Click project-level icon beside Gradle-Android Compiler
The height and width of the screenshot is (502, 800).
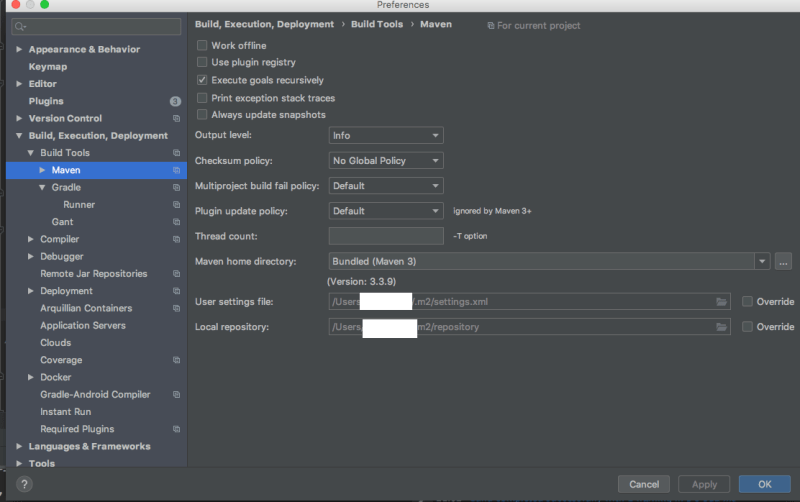[x=177, y=394]
